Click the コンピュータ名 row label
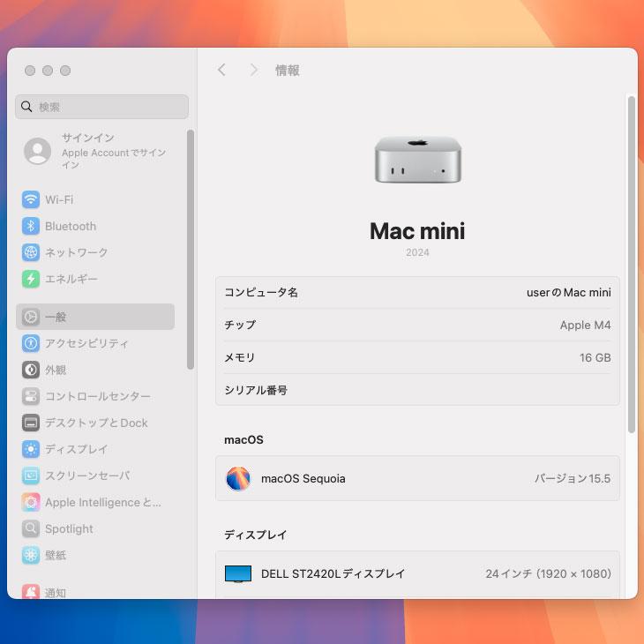This screenshot has height=644, width=644. [261, 292]
